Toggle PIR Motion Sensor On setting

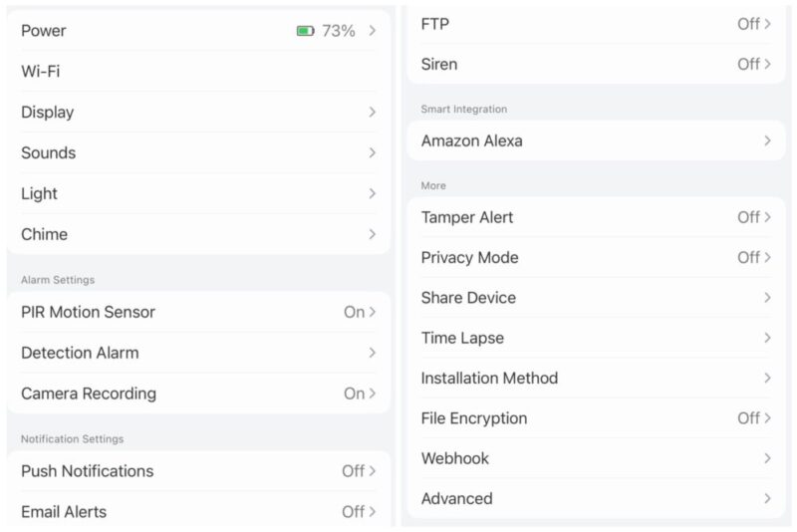(360, 312)
